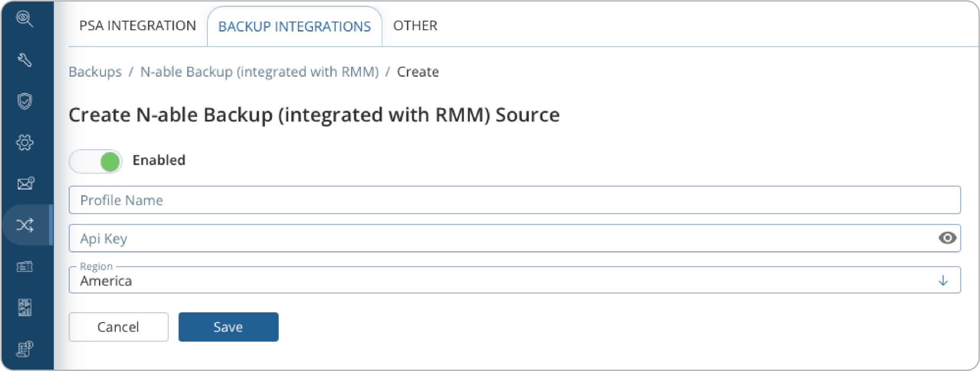Toggle the Enabled switch
Screen dimensions: 980x371
[x=95, y=161]
